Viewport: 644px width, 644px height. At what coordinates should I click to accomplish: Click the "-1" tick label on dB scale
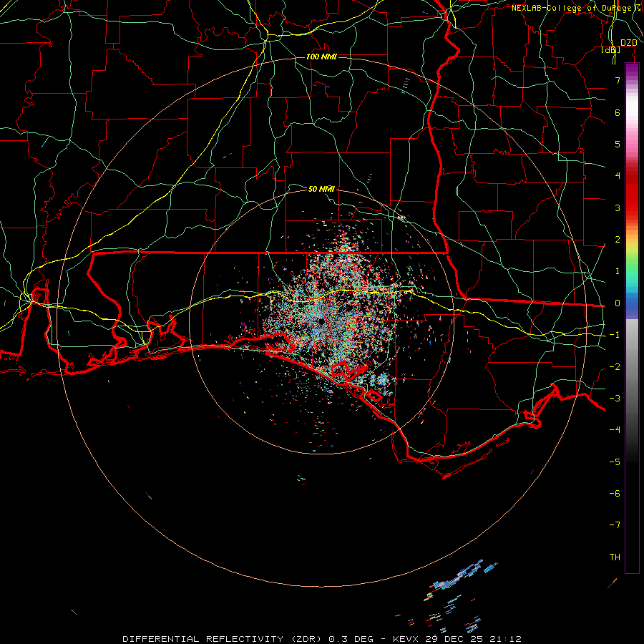click(x=615, y=335)
